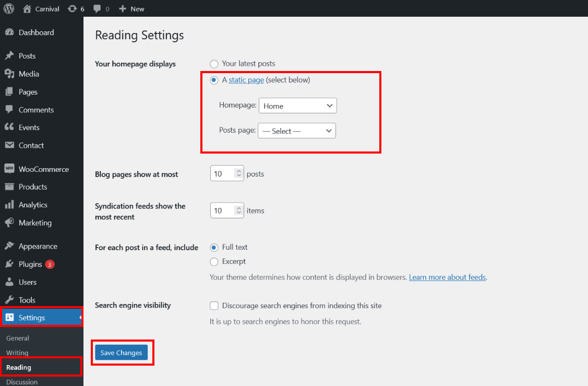The image size is (588, 386).
Task: Follow the static page link
Action: (x=246, y=80)
